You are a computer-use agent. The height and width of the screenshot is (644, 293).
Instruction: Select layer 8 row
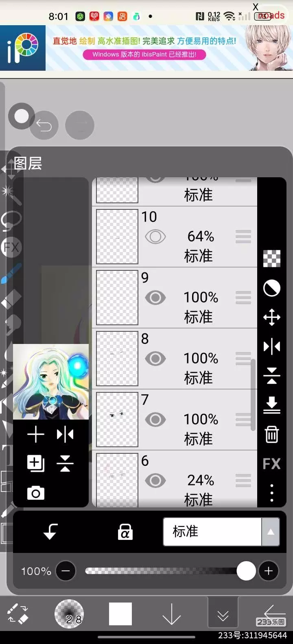pos(175,359)
